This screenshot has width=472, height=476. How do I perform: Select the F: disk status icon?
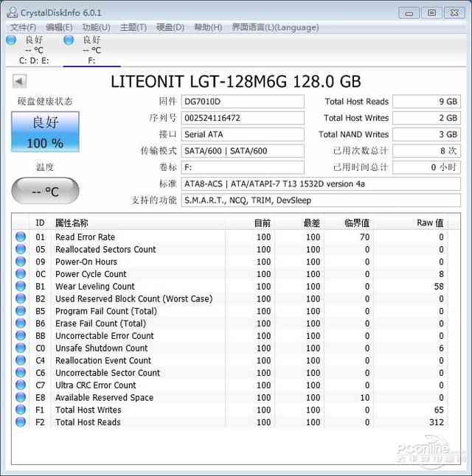point(69,40)
